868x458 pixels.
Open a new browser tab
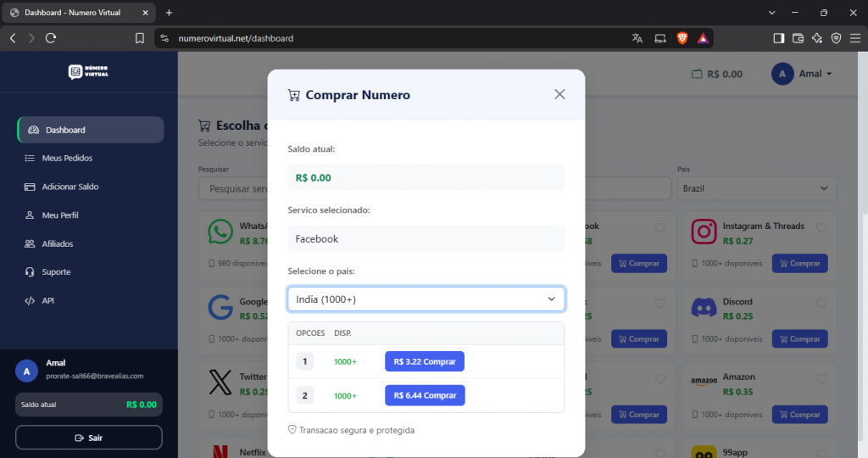(x=169, y=13)
